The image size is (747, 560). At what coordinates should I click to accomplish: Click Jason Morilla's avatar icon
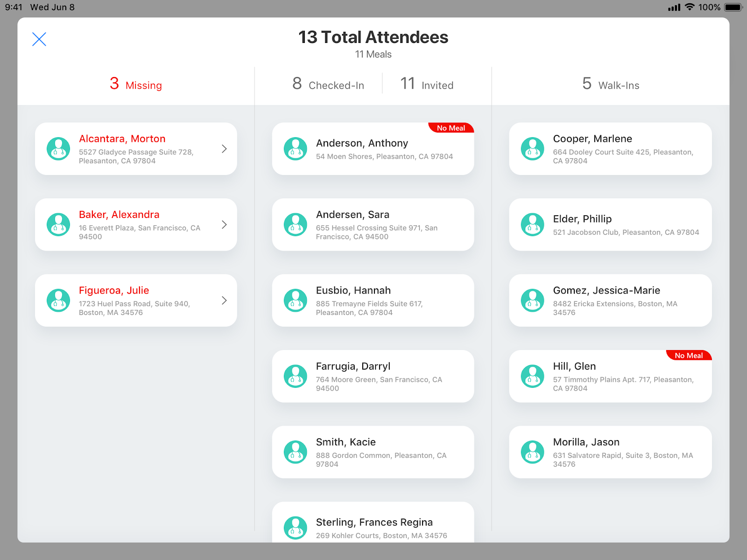coord(533,452)
